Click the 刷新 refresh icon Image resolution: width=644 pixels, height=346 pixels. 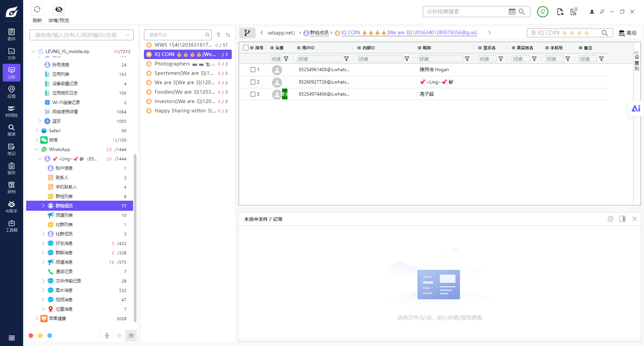pos(37,9)
